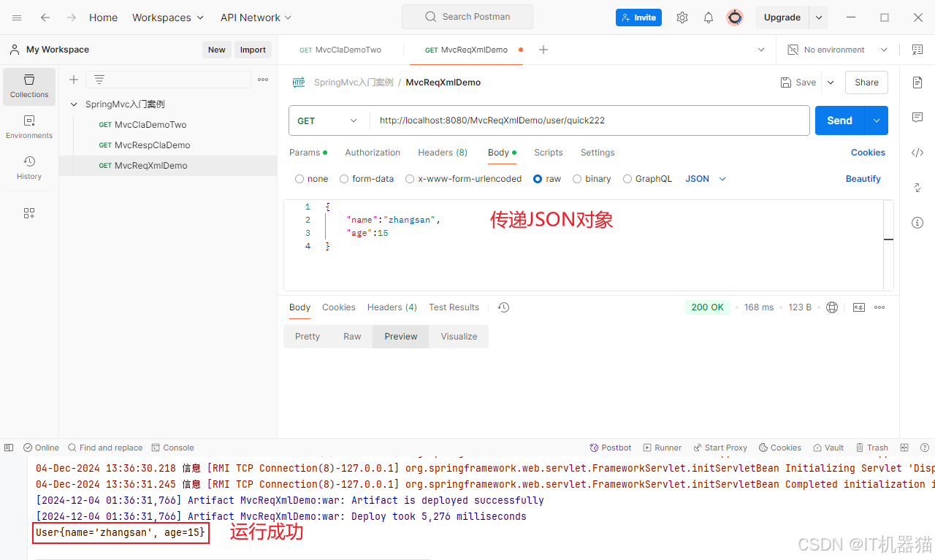Open the notifications bell

tap(709, 18)
